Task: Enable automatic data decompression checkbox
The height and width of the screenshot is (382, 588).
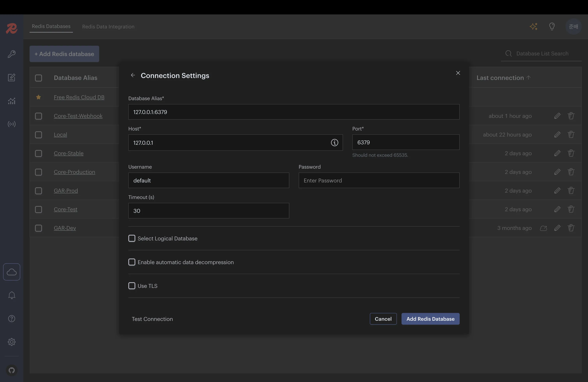Action: pyautogui.click(x=132, y=262)
